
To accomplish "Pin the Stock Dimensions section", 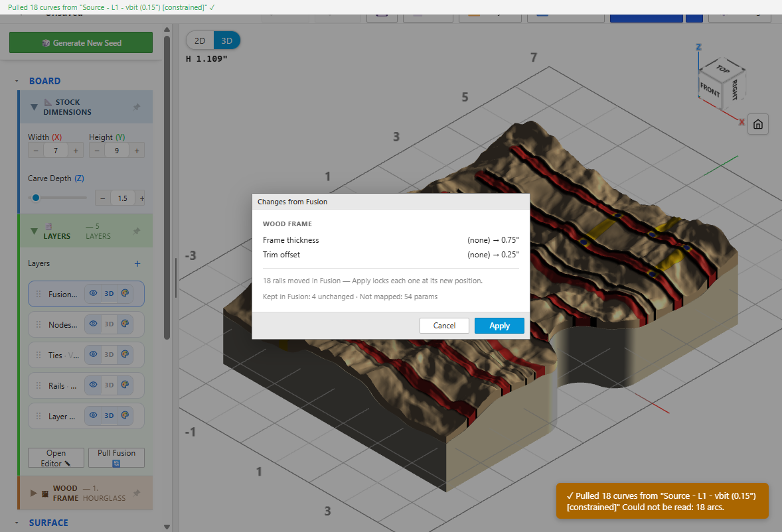I will coord(137,107).
